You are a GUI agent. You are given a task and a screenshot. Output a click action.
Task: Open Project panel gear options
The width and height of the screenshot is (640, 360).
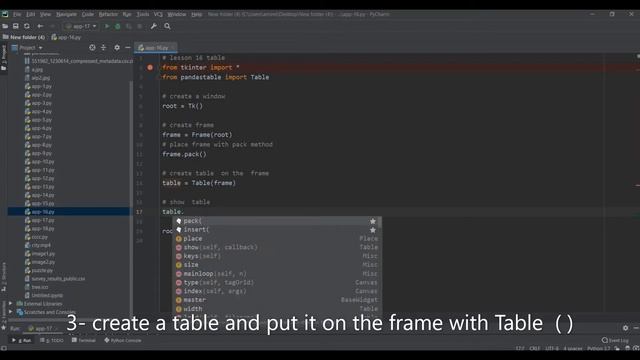[x=117, y=48]
